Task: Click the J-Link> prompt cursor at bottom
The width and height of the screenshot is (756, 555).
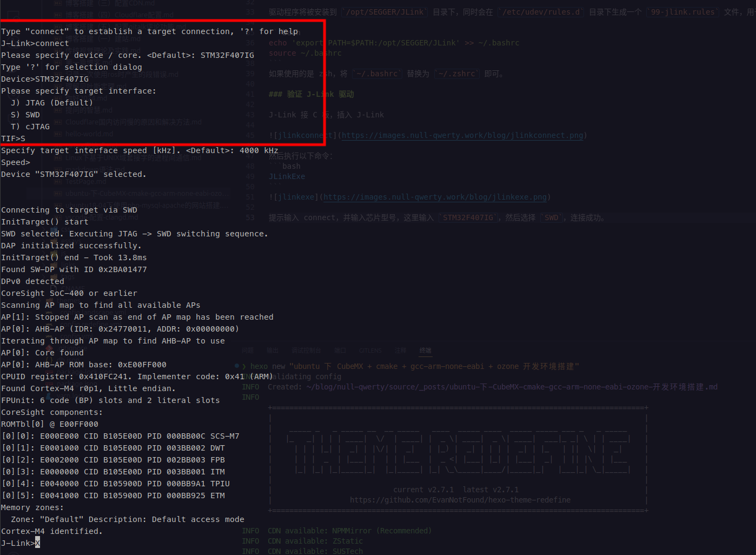Action: [37, 543]
